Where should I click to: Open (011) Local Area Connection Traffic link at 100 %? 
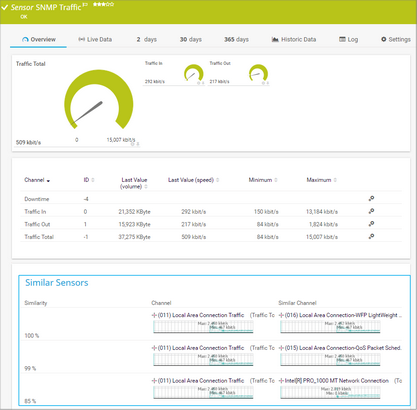(201, 315)
